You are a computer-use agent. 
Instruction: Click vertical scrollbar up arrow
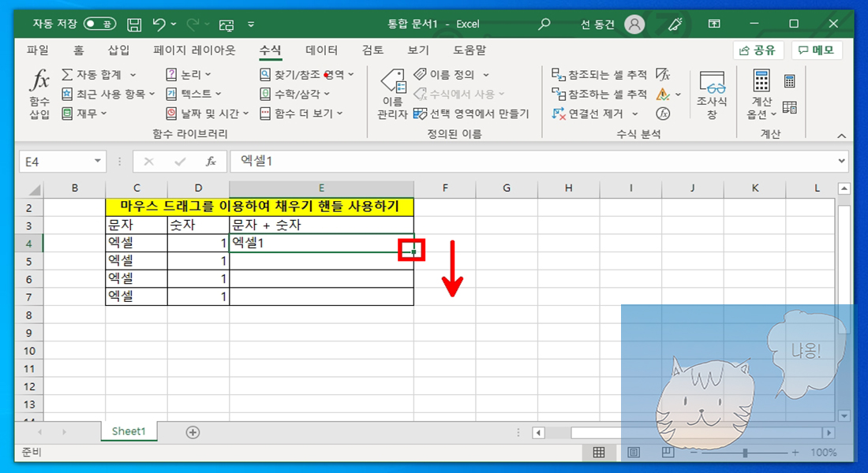844,189
